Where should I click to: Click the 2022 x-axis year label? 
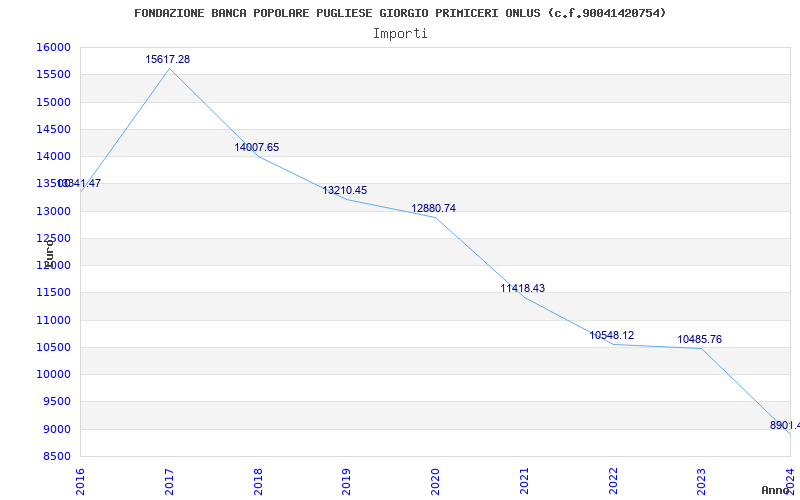point(613,481)
